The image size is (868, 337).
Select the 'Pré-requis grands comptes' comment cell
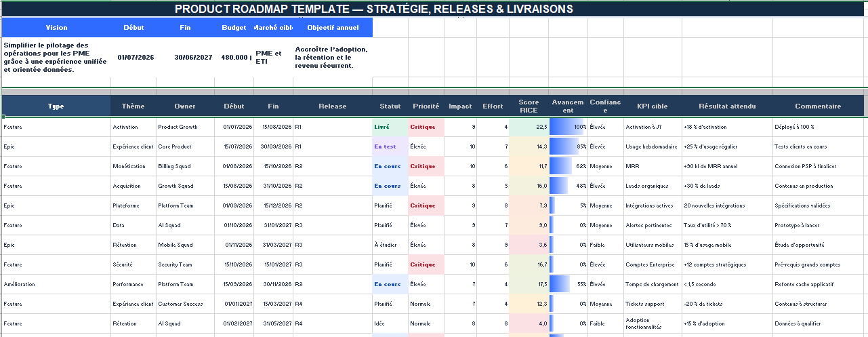pos(818,264)
